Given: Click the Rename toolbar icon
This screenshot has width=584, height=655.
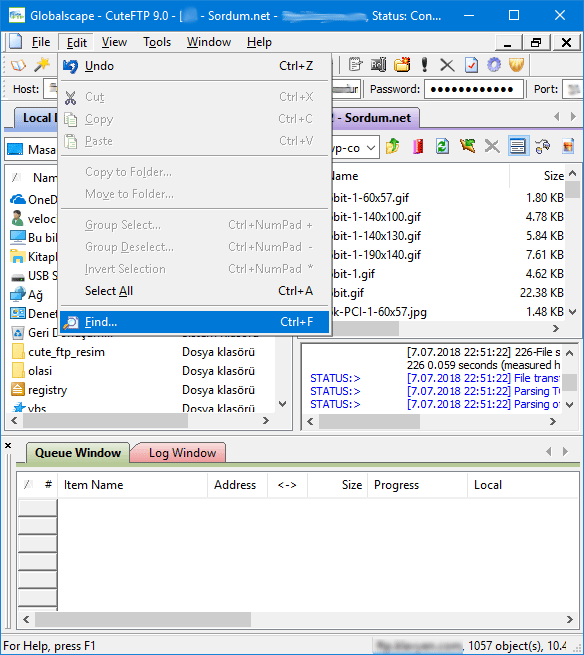Looking at the screenshot, I should [378, 65].
